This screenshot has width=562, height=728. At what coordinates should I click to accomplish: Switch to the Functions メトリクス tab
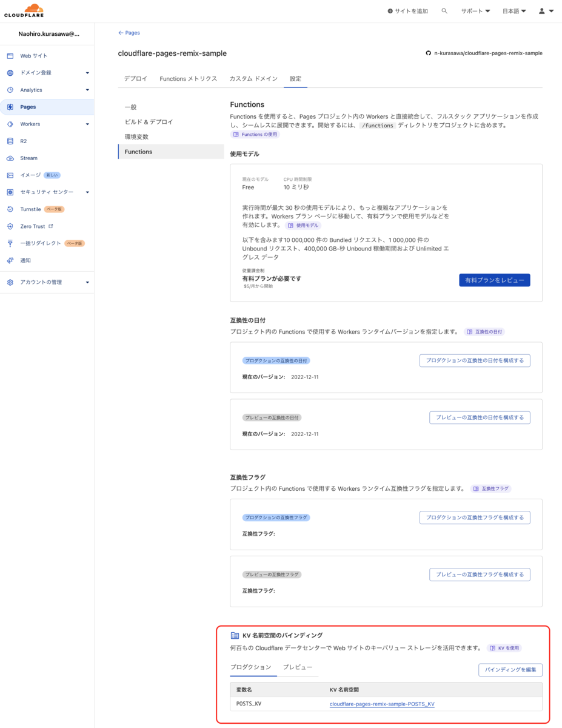[188, 79]
